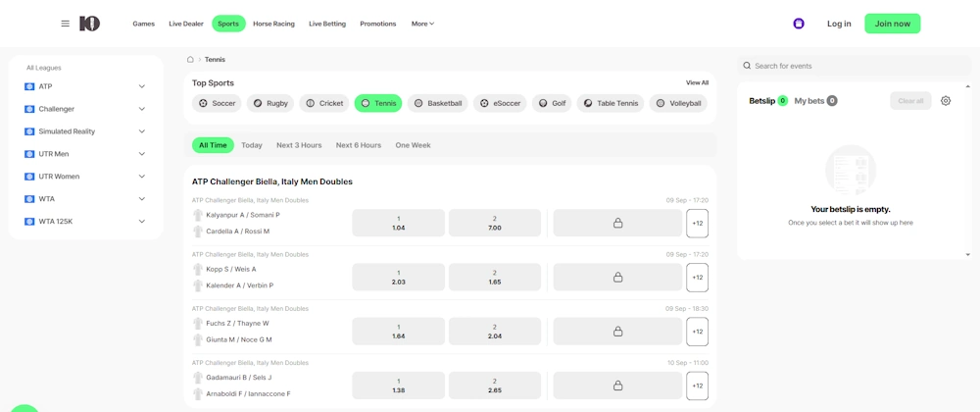The image size is (980, 412).
Task: Click the WTA 125K flag icon
Action: (29, 222)
